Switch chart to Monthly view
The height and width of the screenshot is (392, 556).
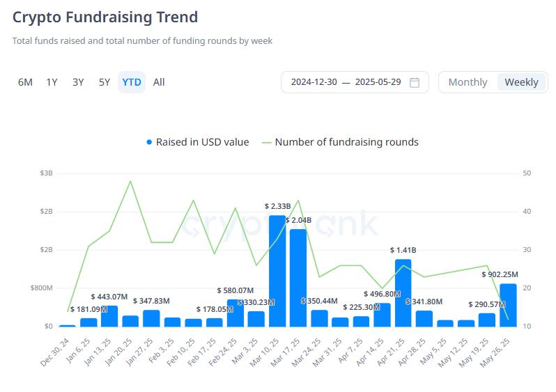[x=468, y=82]
